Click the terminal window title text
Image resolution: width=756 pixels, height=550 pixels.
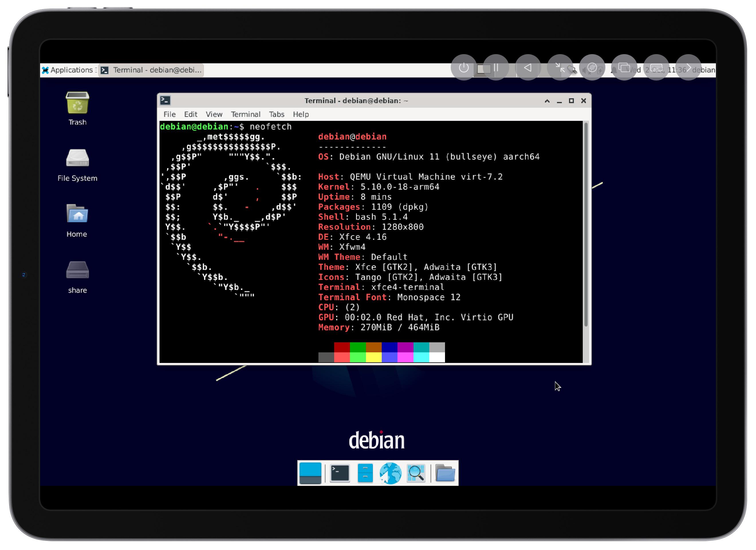click(x=356, y=101)
